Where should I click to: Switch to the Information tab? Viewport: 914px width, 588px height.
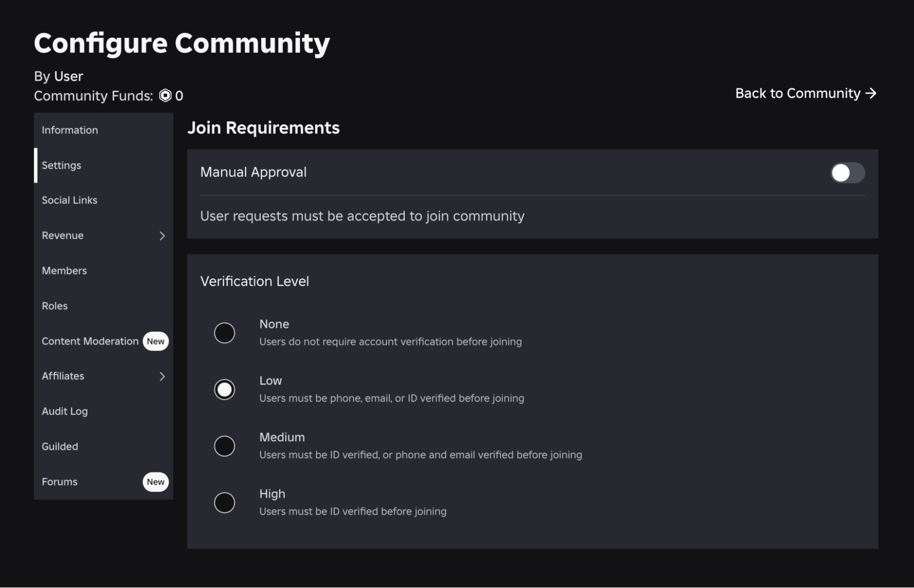(69, 130)
